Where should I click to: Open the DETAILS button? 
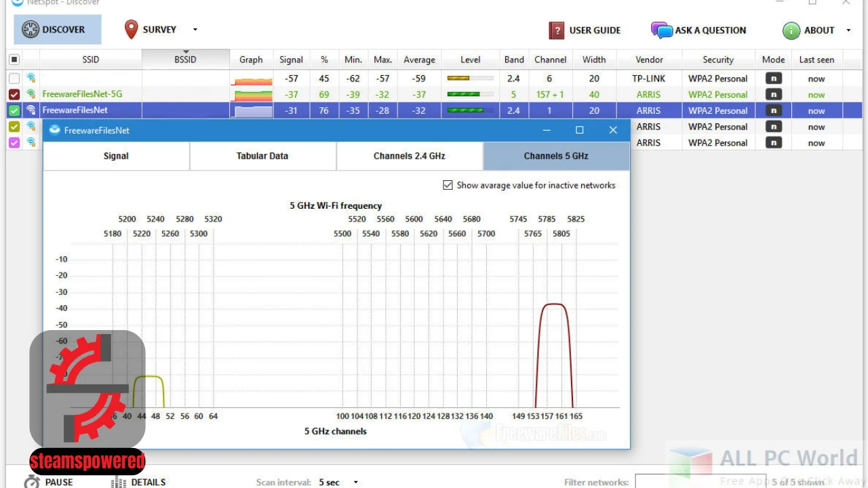point(138,483)
